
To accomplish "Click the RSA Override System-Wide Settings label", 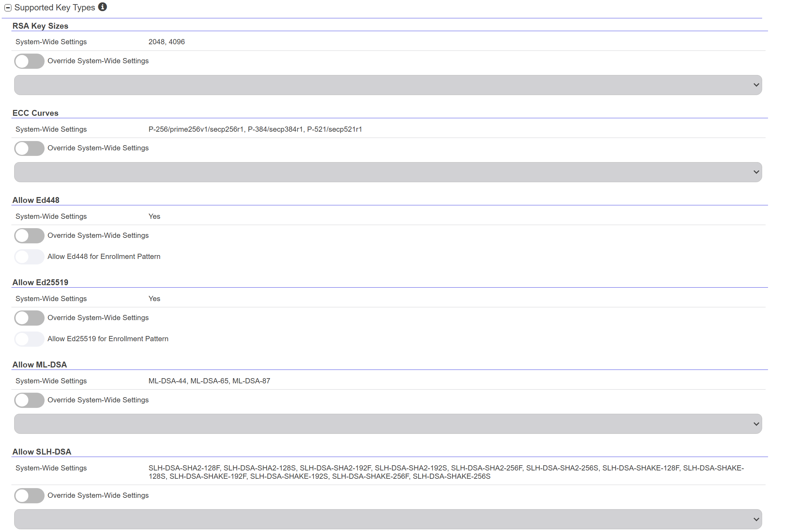I will click(x=98, y=61).
